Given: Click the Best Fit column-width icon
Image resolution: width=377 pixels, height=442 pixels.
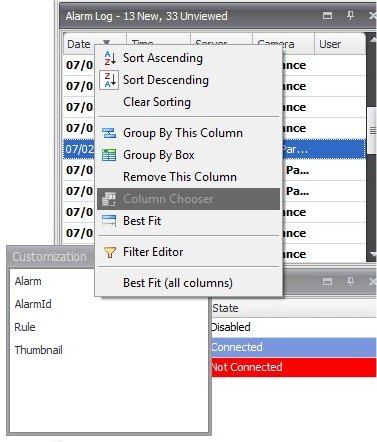Looking at the screenshot, I should (109, 221).
